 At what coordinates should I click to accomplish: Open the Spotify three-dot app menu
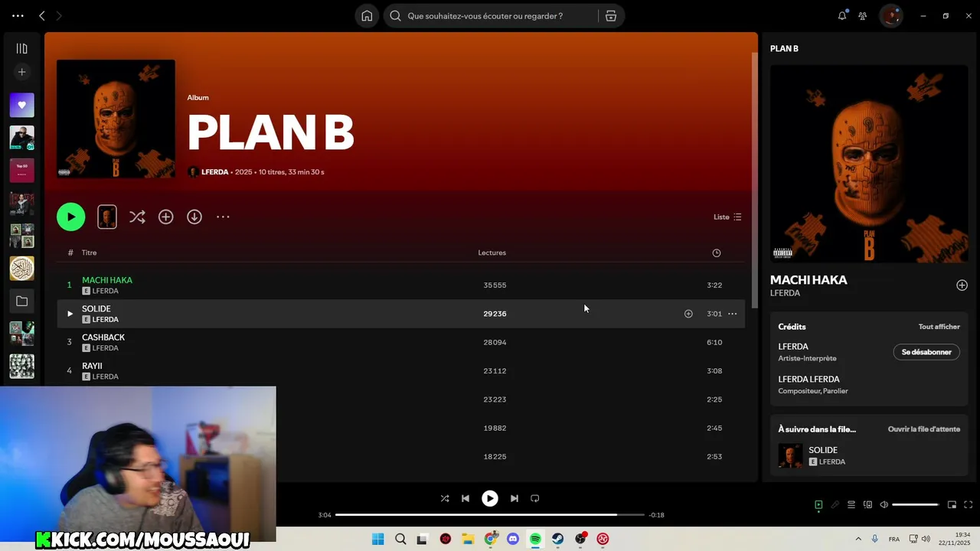click(18, 15)
